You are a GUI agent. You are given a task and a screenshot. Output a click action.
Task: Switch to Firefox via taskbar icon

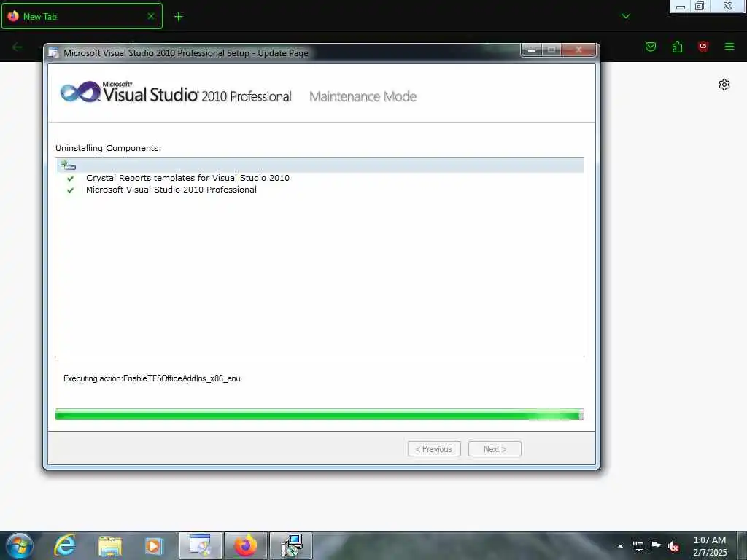[x=246, y=545]
